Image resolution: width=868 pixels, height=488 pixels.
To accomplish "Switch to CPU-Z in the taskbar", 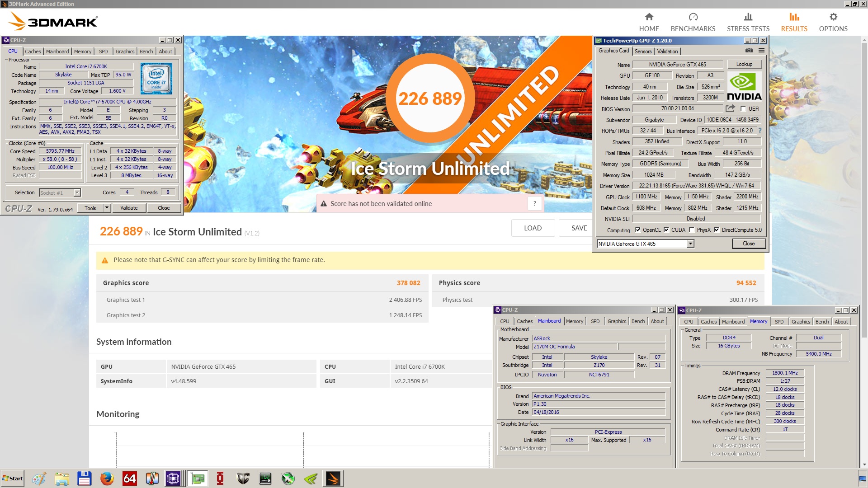I will (173, 479).
